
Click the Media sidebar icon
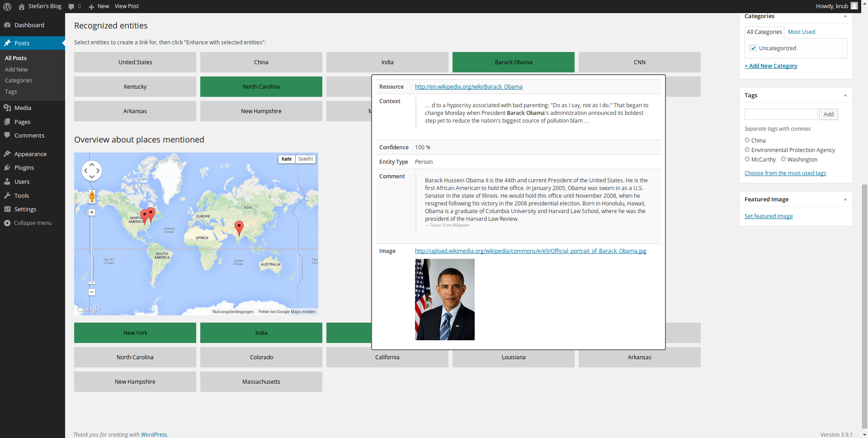pyautogui.click(x=7, y=108)
